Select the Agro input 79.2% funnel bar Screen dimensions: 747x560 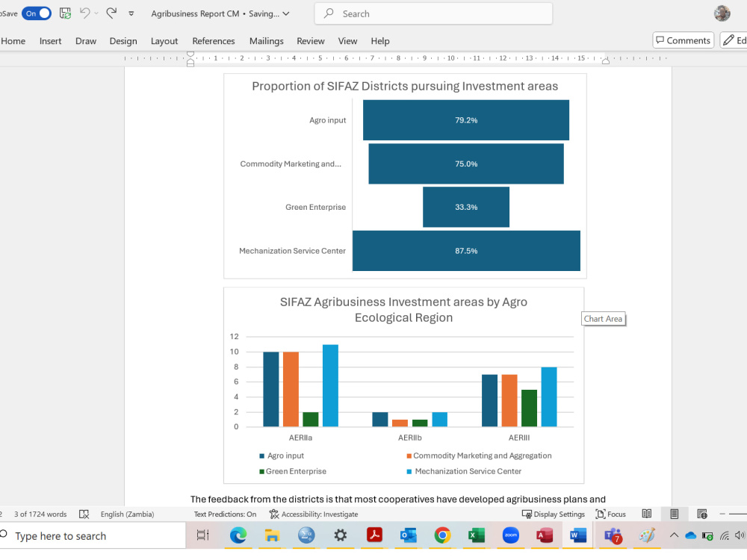pyautogui.click(x=466, y=120)
